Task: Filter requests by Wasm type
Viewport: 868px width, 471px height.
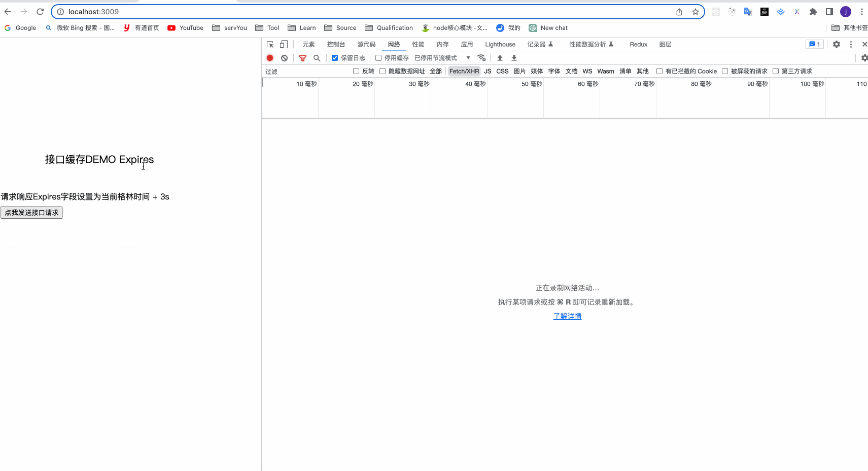Action: coord(606,71)
